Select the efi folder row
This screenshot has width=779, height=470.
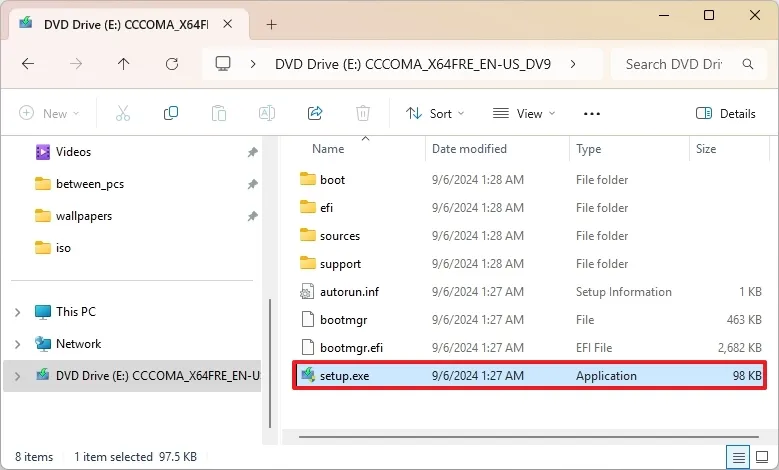coord(529,208)
